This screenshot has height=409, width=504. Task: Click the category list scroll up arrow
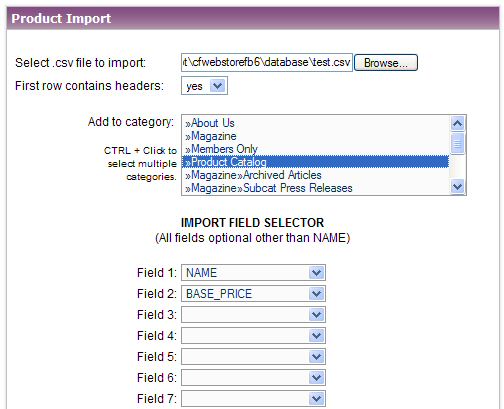pos(457,124)
